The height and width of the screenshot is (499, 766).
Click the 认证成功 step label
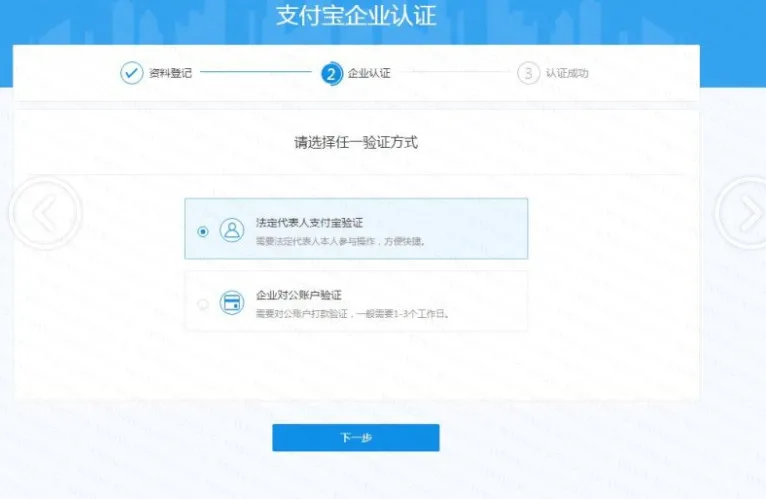567,73
